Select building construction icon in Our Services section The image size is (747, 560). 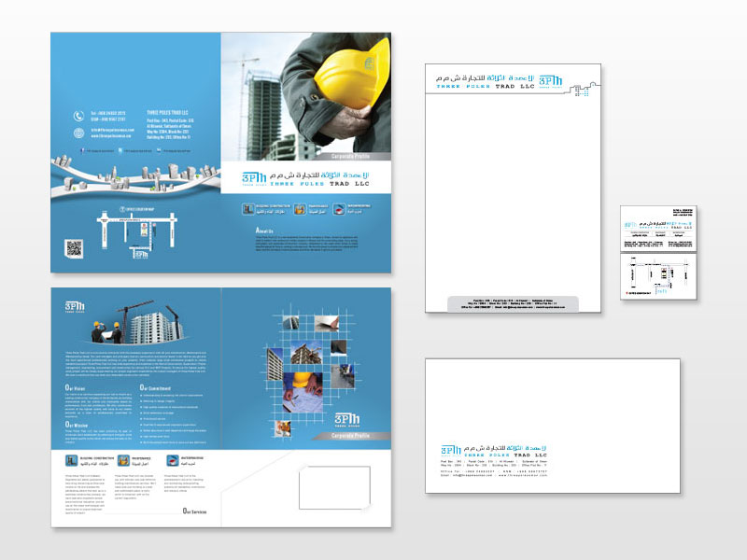[72, 460]
